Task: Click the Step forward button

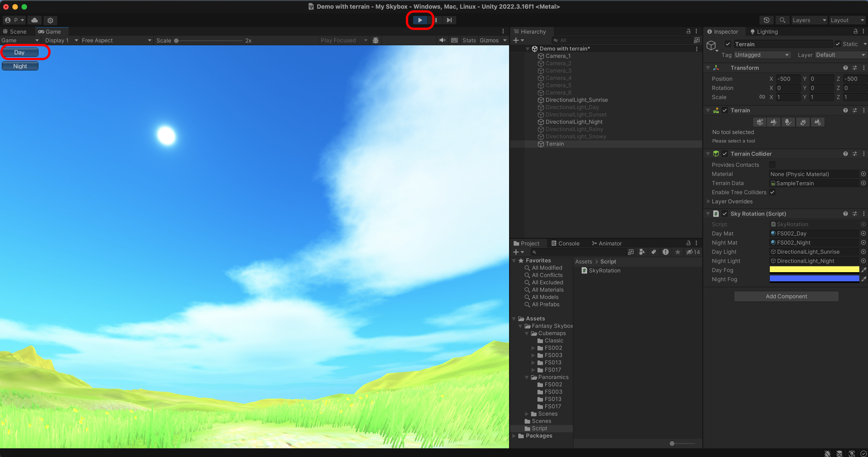Action: click(x=449, y=20)
